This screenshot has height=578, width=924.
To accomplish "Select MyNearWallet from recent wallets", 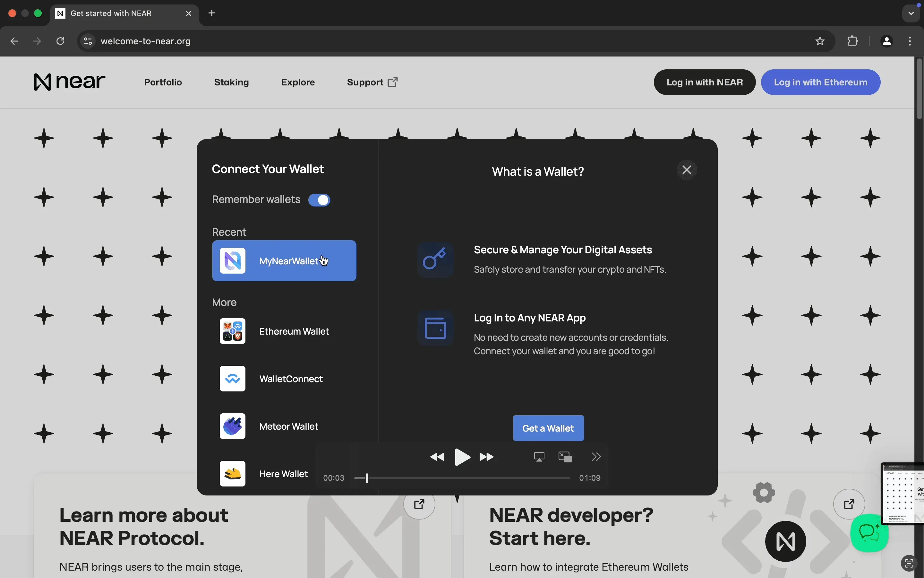I will click(x=284, y=261).
